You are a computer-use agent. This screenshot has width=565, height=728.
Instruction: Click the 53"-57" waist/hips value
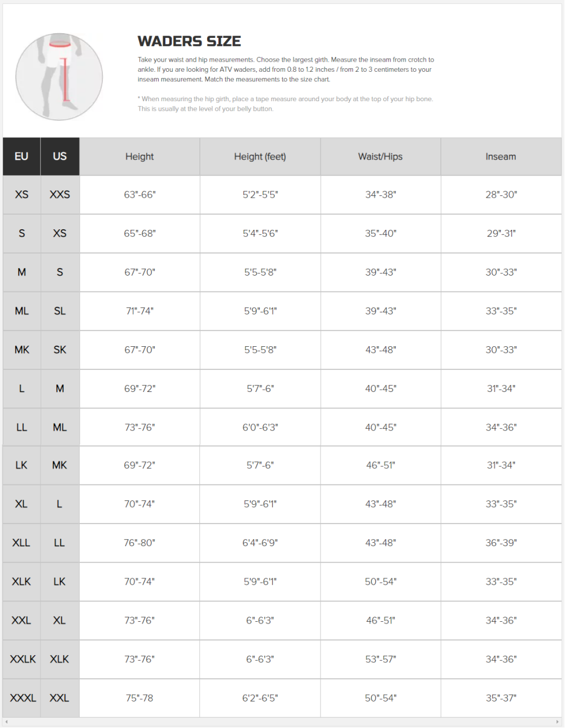tap(380, 659)
